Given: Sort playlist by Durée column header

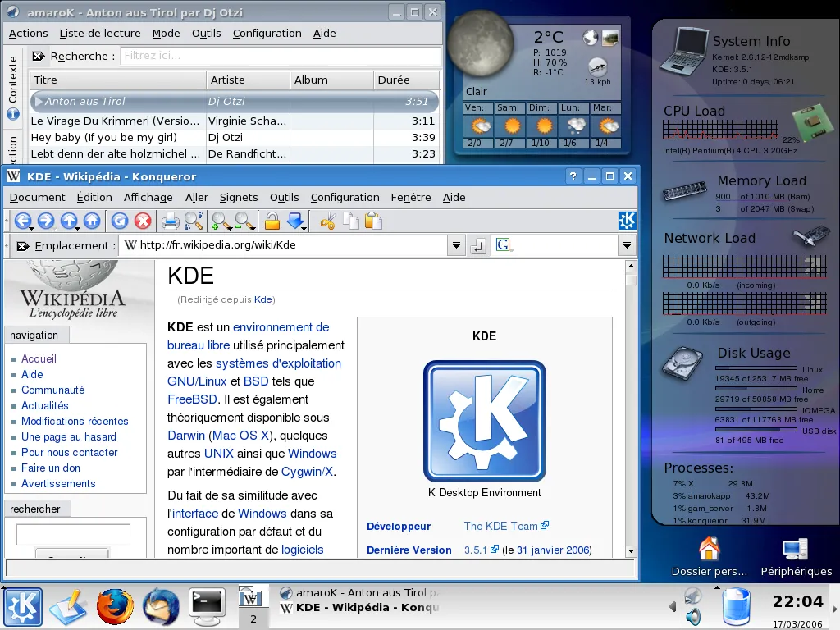Looking at the screenshot, I should [x=406, y=80].
